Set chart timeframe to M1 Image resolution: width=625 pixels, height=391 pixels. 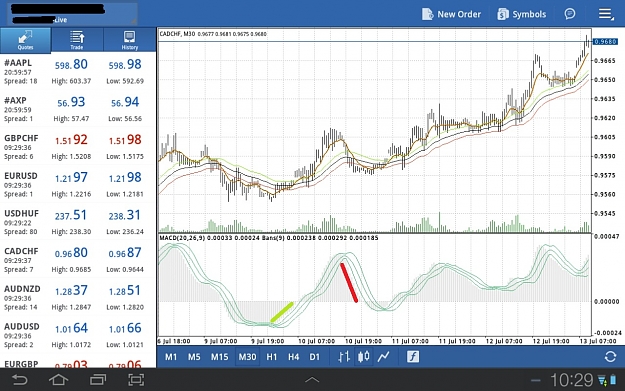171,357
